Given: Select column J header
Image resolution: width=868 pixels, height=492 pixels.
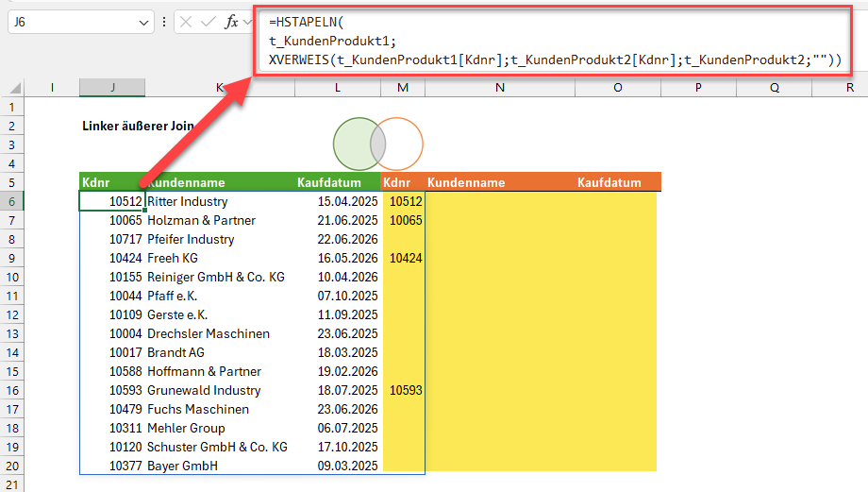Looking at the screenshot, I should (x=112, y=88).
